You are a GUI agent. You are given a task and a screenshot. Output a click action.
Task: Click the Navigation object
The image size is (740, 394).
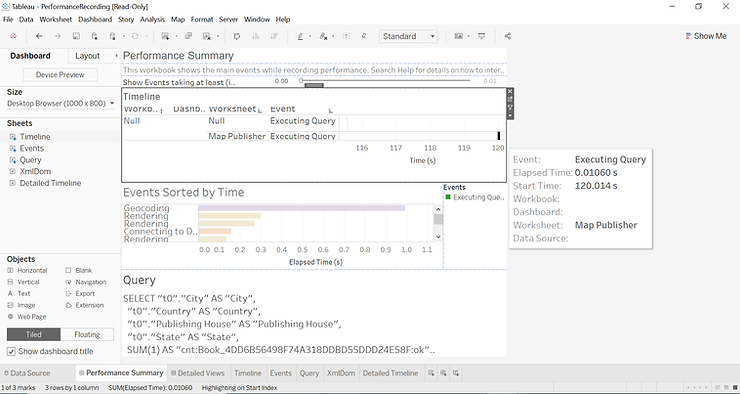pyautogui.click(x=86, y=282)
